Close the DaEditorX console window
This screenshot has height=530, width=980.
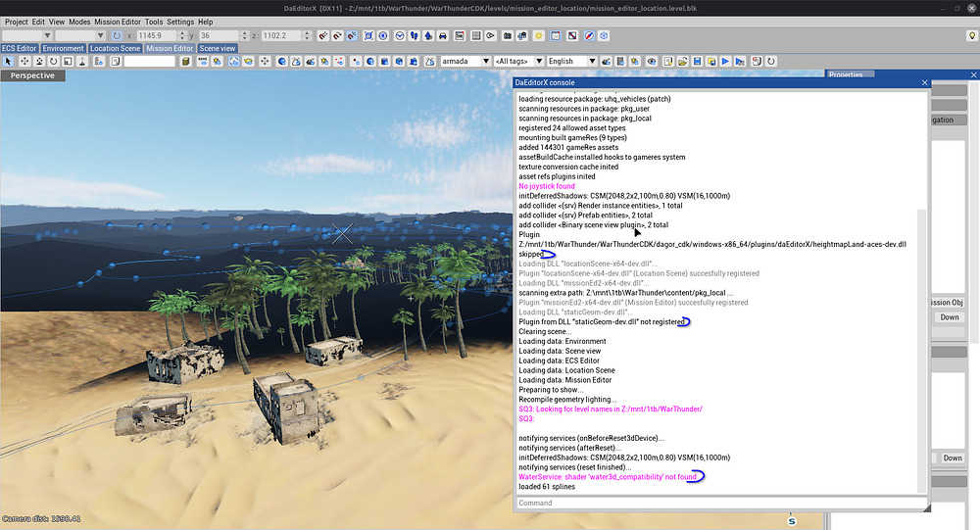(x=925, y=82)
